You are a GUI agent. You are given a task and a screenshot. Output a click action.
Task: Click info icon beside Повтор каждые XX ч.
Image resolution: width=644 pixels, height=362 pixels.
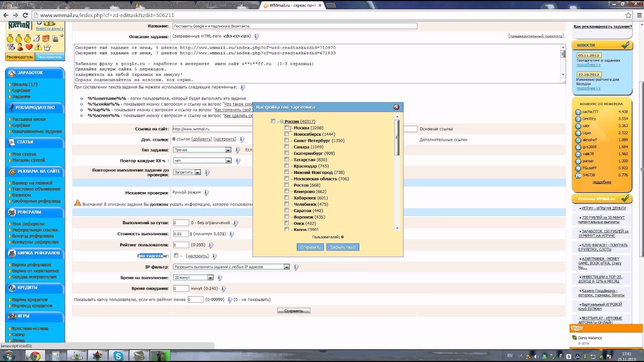pos(237,161)
